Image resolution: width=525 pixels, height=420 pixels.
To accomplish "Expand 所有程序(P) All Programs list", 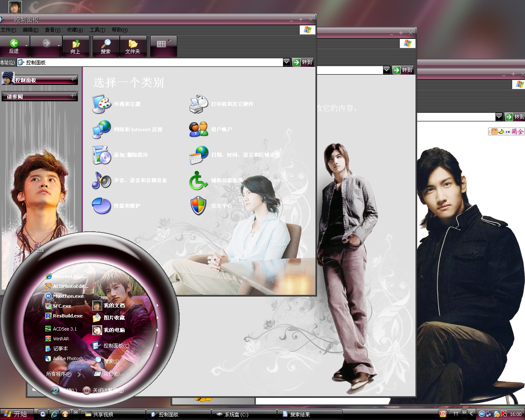I will pos(63,374).
